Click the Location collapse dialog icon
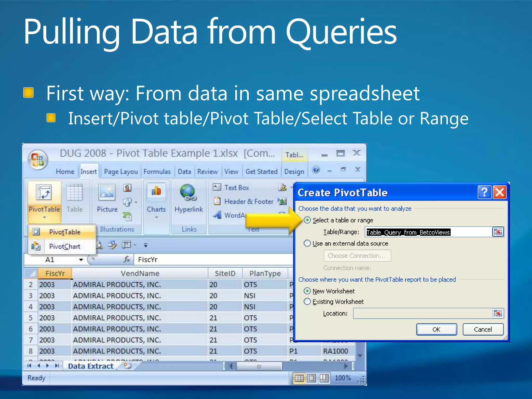 pos(498,314)
